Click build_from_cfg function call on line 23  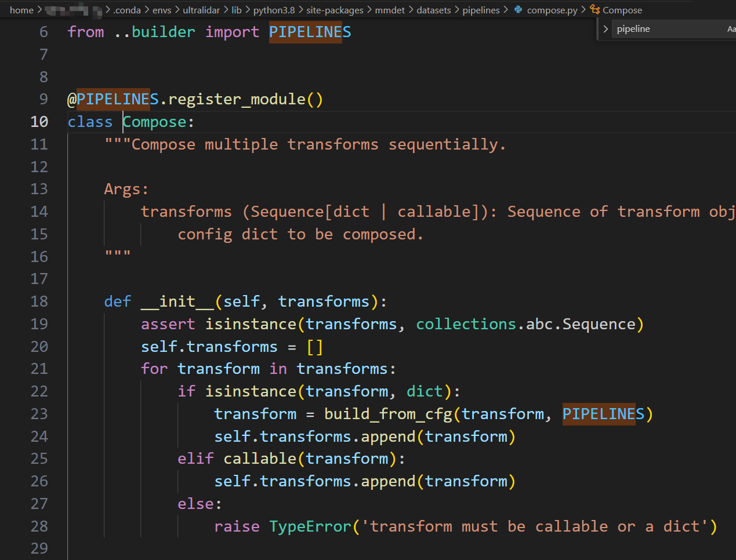[x=387, y=414]
